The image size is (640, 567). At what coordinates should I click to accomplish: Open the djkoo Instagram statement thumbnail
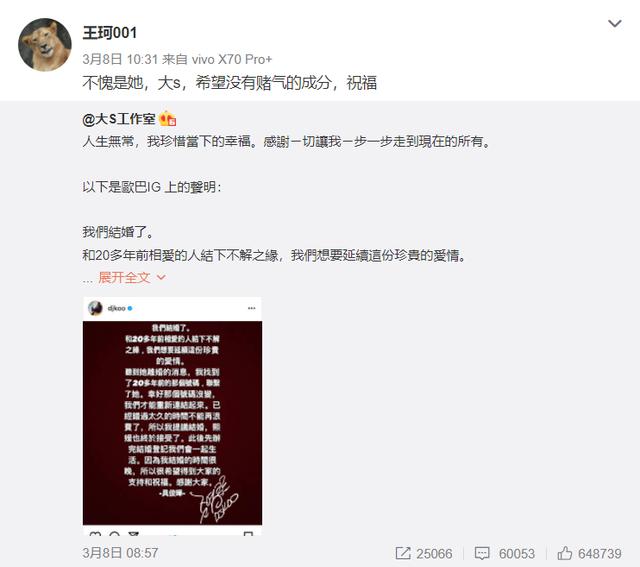point(172,416)
